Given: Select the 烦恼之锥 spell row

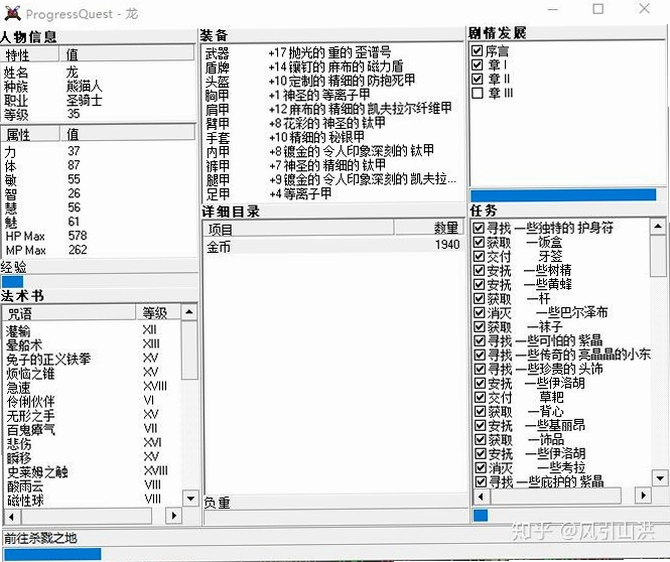Looking at the screenshot, I should pos(92,372).
